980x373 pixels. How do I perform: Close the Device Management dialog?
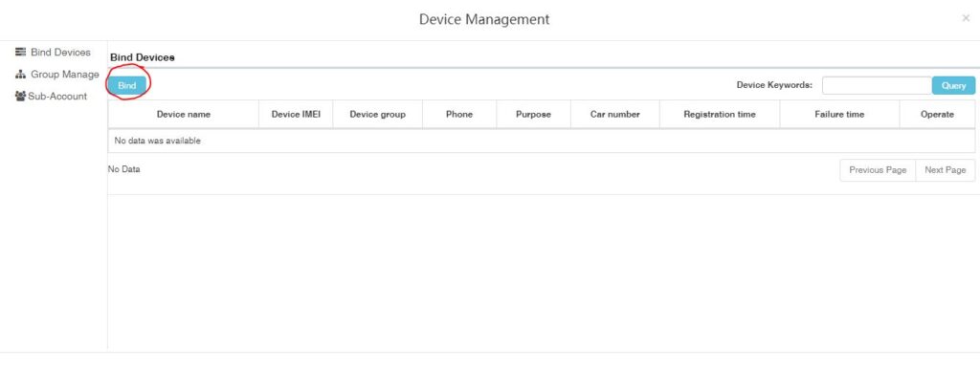tap(966, 19)
